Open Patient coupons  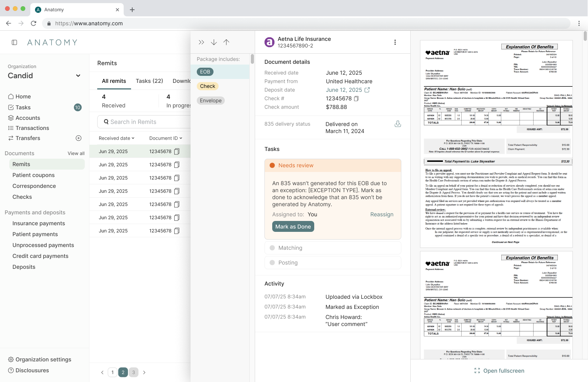33,175
